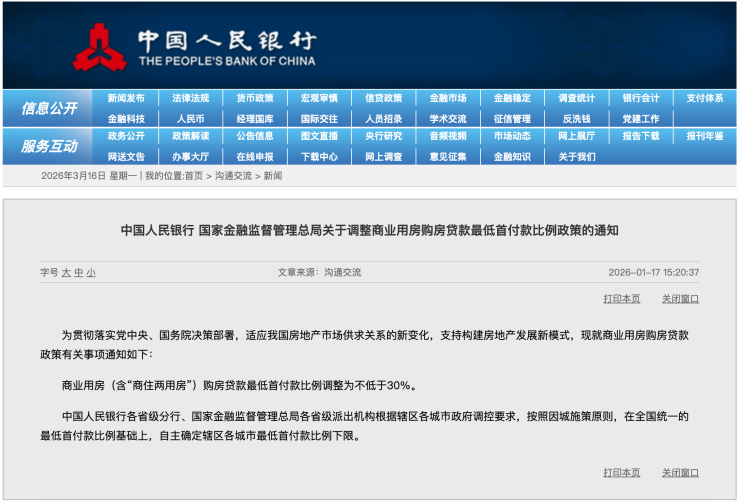This screenshot has height=504, width=740.
Task: Click bottom 打印本页 print link
Action: pos(621,472)
